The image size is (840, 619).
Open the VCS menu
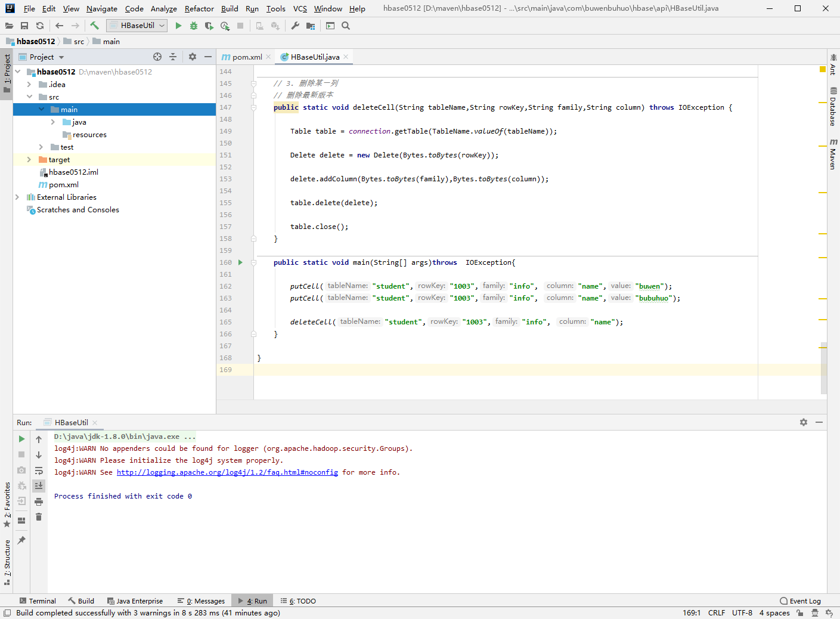click(300, 9)
